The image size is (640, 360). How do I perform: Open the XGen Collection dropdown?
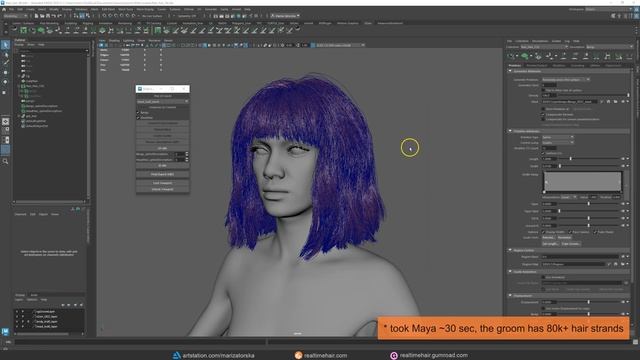coord(543,47)
